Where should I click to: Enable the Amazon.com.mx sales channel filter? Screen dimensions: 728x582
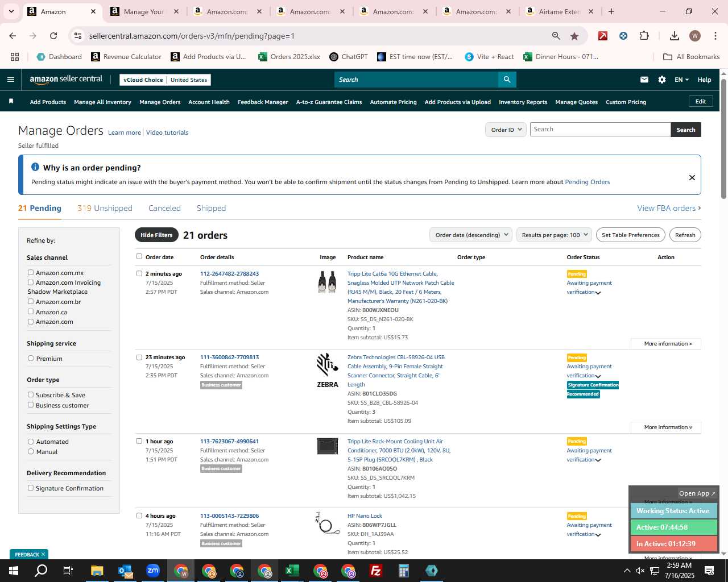pyautogui.click(x=31, y=272)
